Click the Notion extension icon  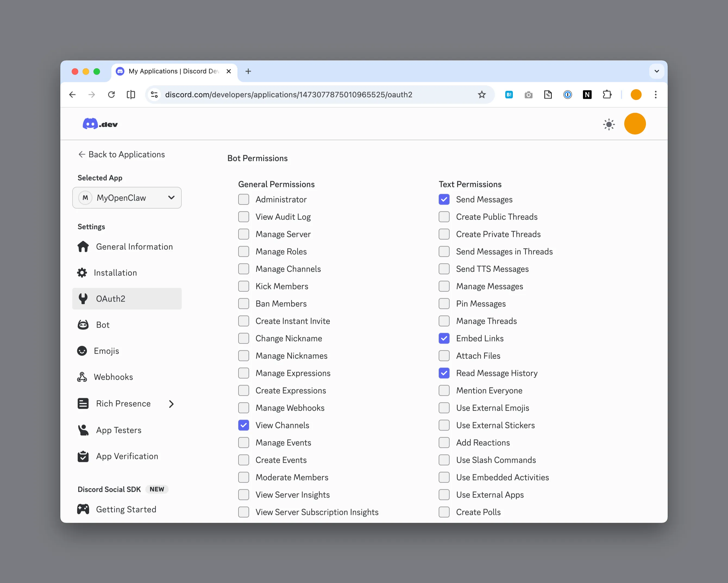click(587, 94)
